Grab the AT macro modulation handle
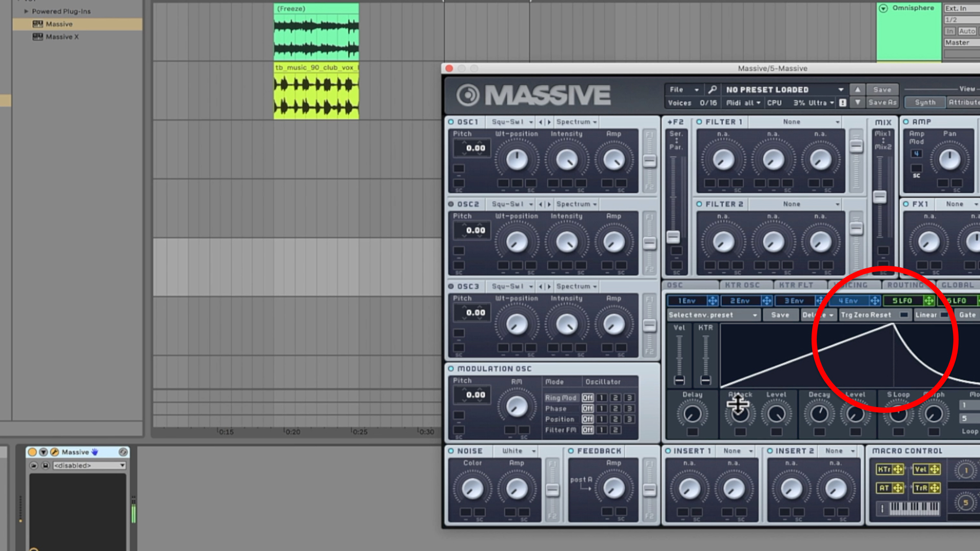Image resolution: width=980 pixels, height=551 pixels. coord(898,488)
